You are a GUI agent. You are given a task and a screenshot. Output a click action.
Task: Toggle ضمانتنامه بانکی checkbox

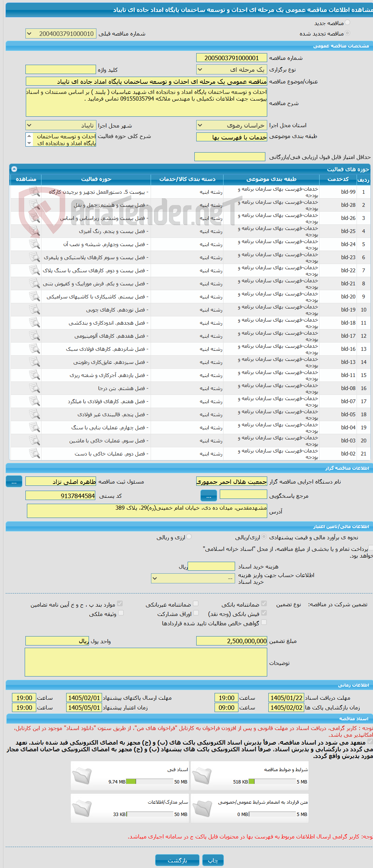click(264, 604)
